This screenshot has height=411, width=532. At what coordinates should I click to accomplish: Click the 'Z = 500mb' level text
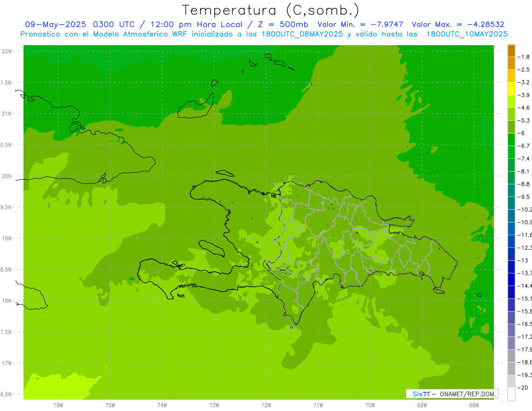(x=282, y=25)
